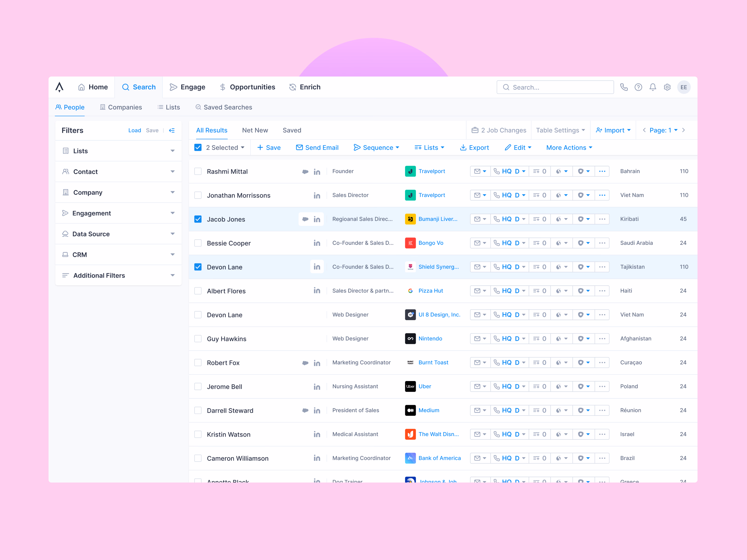
Task: Go to next page arrow
Action: [x=684, y=130]
